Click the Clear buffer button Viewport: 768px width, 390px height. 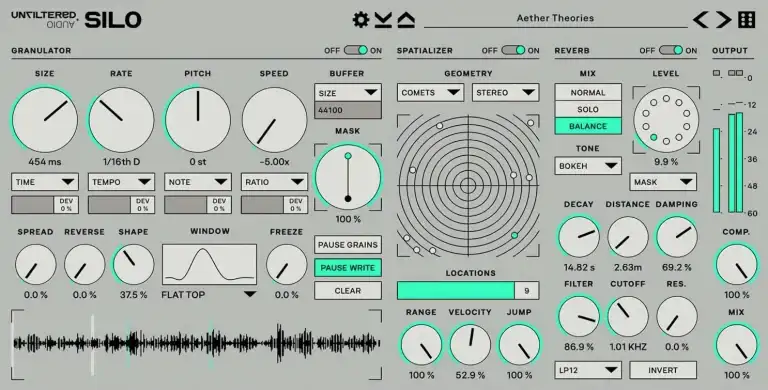coord(348,291)
